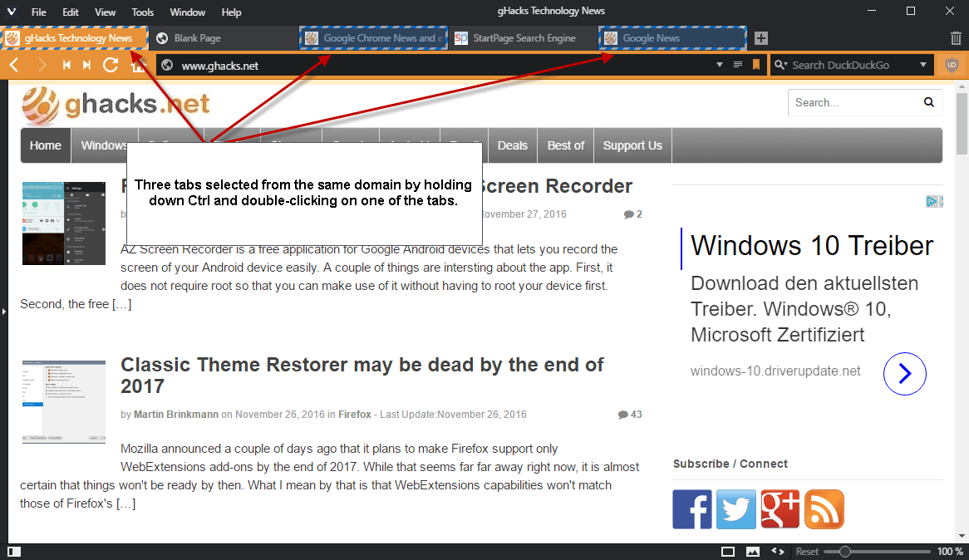969x560 pixels.
Task: Click the fast forward navigation button
Action: click(x=87, y=65)
